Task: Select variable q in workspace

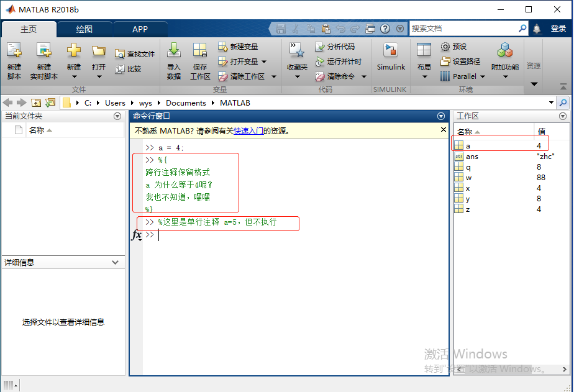Action: (512, 167)
